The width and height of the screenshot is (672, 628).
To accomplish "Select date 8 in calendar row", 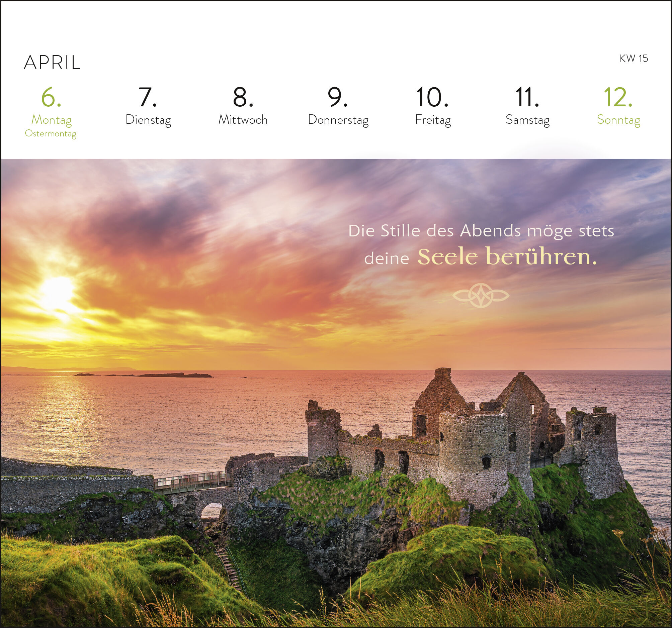I will (x=243, y=97).
